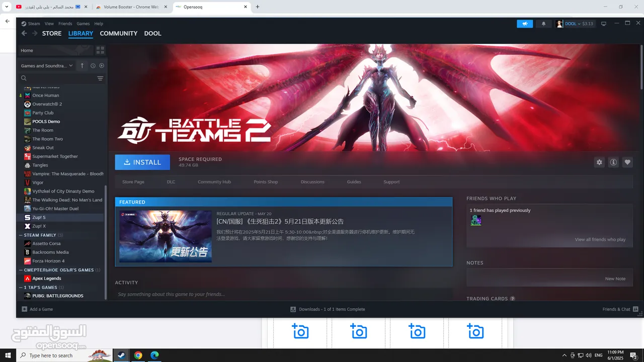Click the friend avatar under Friends Who Play
Viewport: 644px width, 362px height.
tap(475, 220)
